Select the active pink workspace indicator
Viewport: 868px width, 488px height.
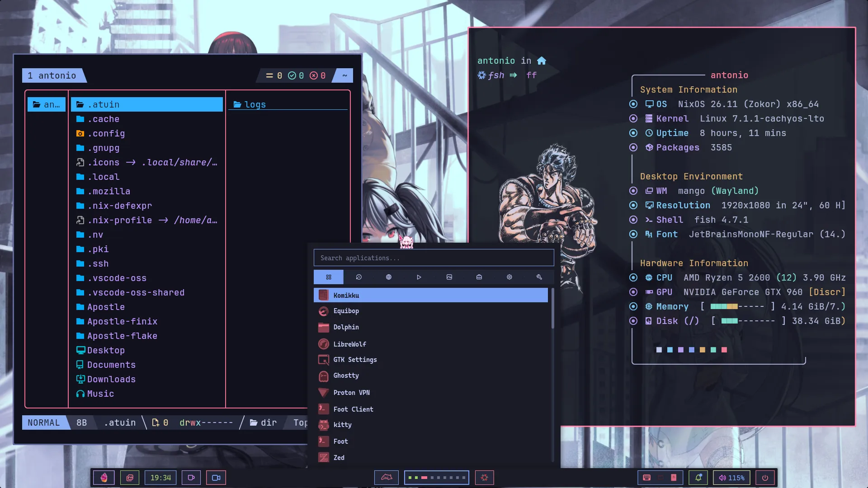tap(424, 478)
